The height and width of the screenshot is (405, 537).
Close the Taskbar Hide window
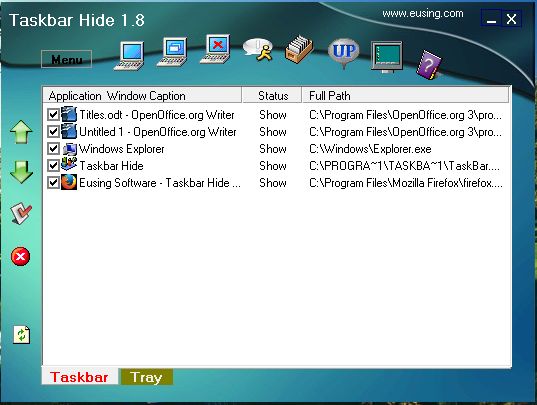coord(511,18)
